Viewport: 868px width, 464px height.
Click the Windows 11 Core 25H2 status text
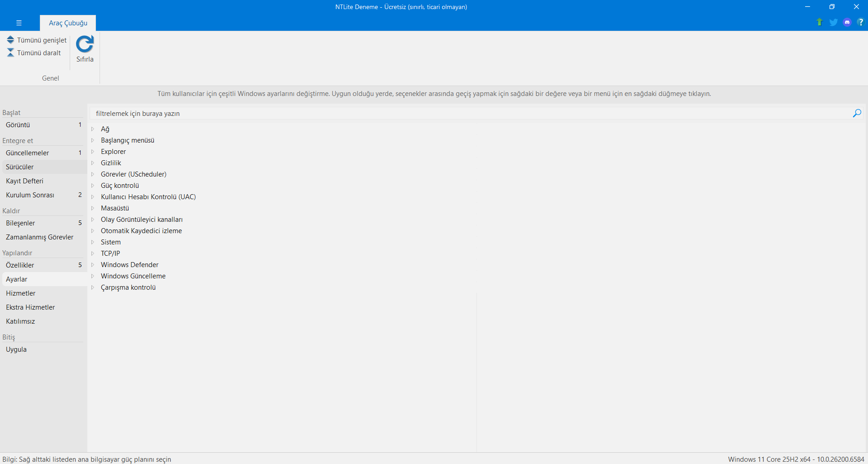click(x=796, y=459)
